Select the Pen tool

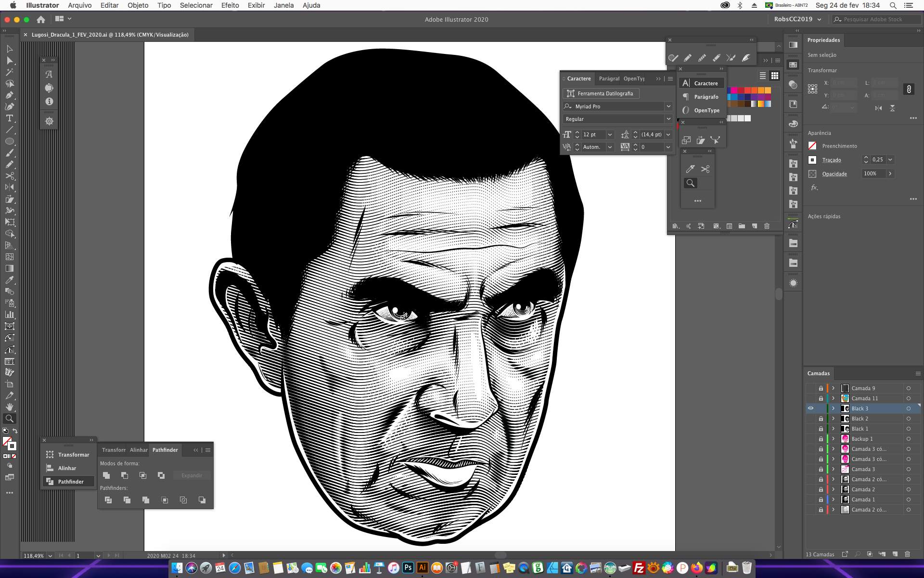(x=10, y=95)
